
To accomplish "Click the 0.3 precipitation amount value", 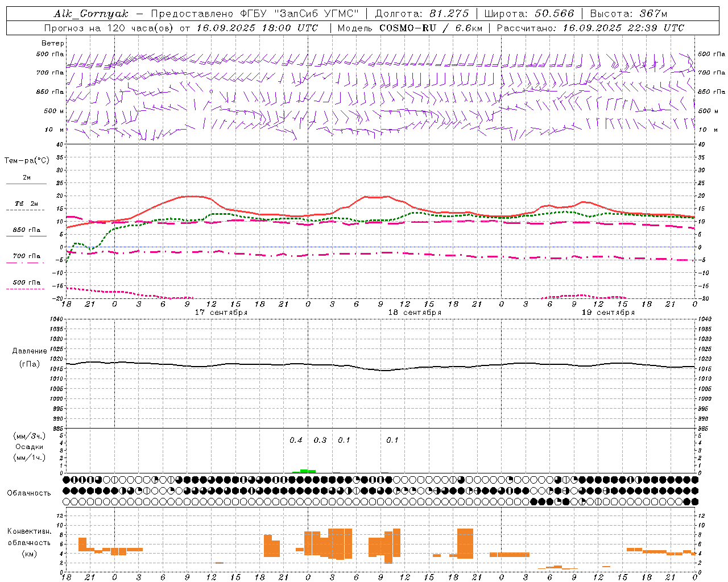I will (320, 440).
